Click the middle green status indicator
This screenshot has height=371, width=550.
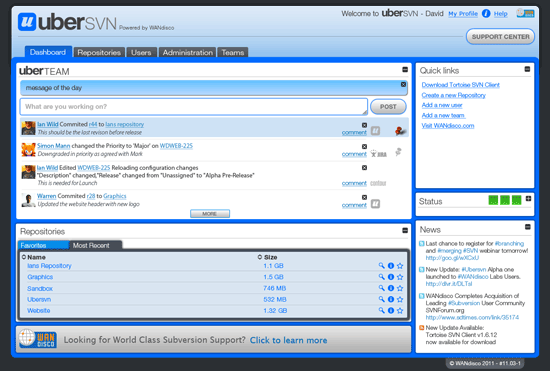pos(505,200)
